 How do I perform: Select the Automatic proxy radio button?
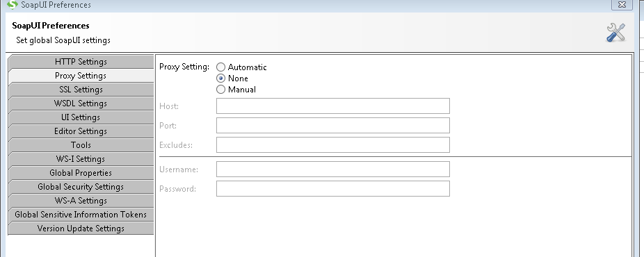[221, 67]
